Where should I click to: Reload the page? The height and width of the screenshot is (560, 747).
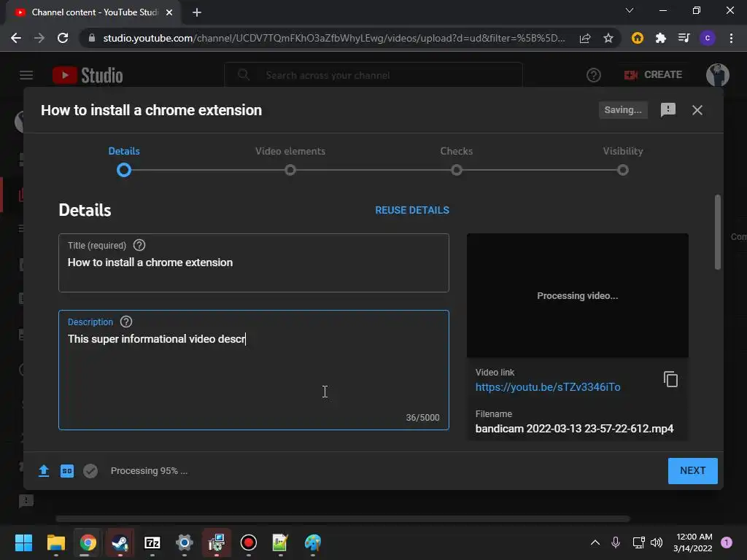63,38
